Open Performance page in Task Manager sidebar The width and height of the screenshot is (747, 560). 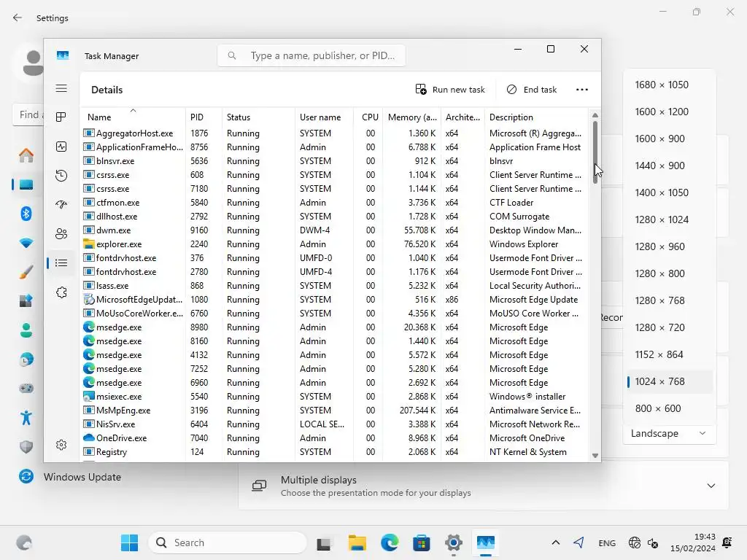tap(61, 147)
